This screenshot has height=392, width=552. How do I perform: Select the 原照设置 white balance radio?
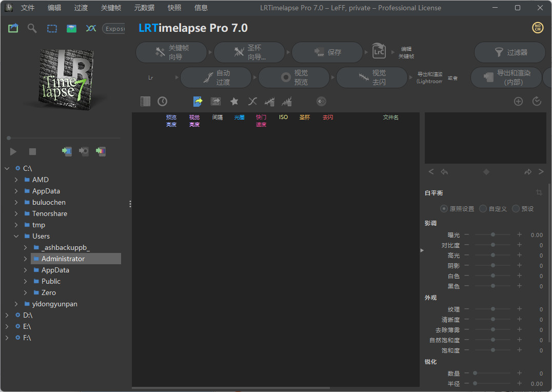(444, 208)
